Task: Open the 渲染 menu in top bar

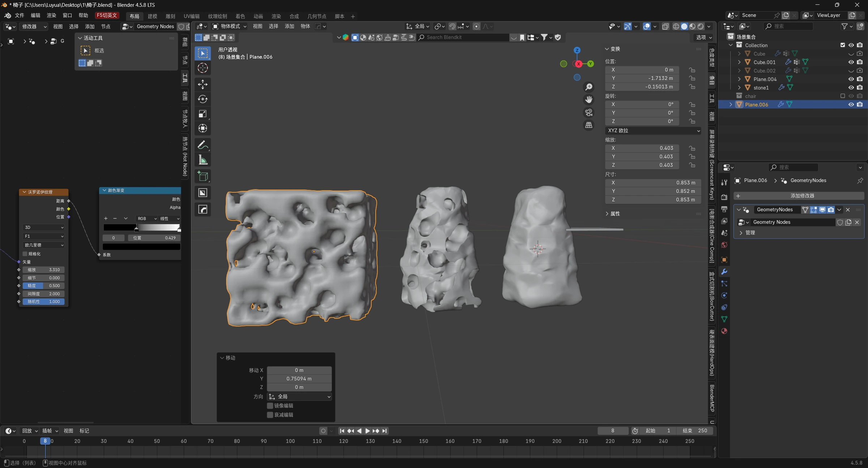Action: (51, 16)
